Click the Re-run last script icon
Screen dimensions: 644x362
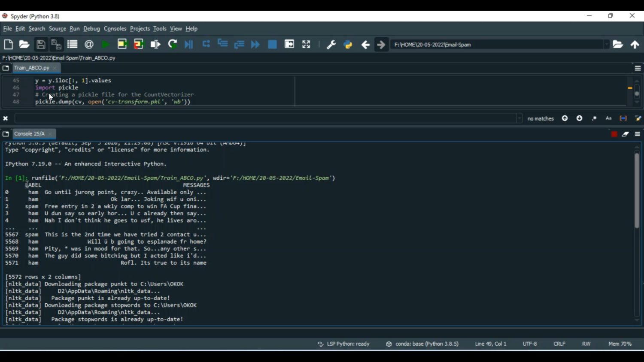173,45
